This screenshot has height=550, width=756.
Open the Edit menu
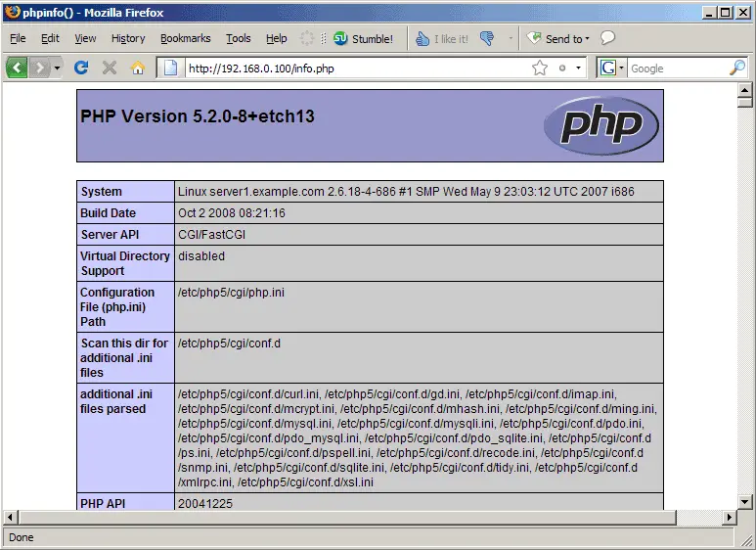50,38
